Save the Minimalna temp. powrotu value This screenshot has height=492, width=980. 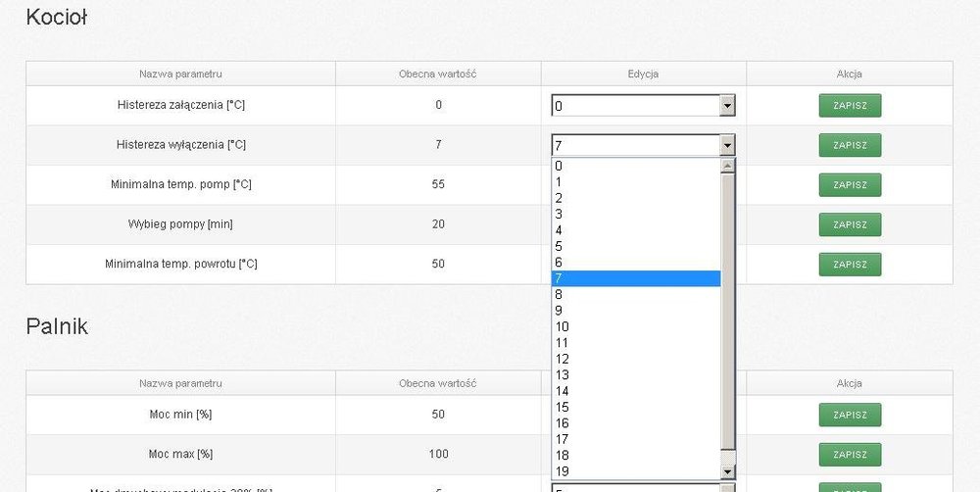[850, 264]
